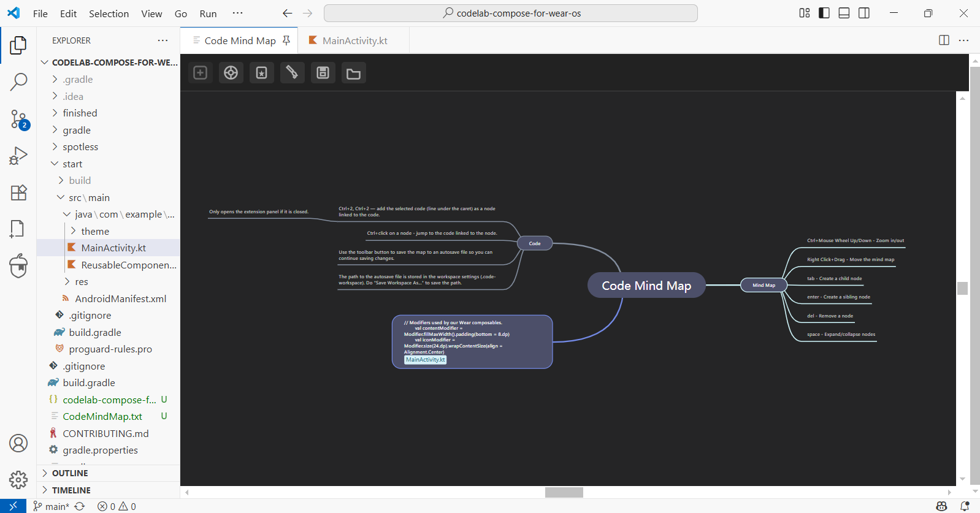The height and width of the screenshot is (513, 980).
Task: Collapse the start folder
Action: (72, 164)
